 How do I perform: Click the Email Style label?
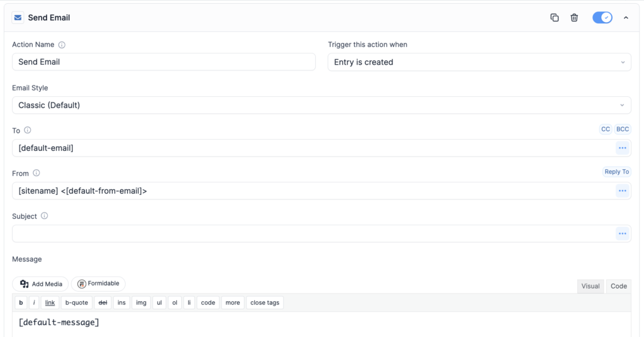30,88
